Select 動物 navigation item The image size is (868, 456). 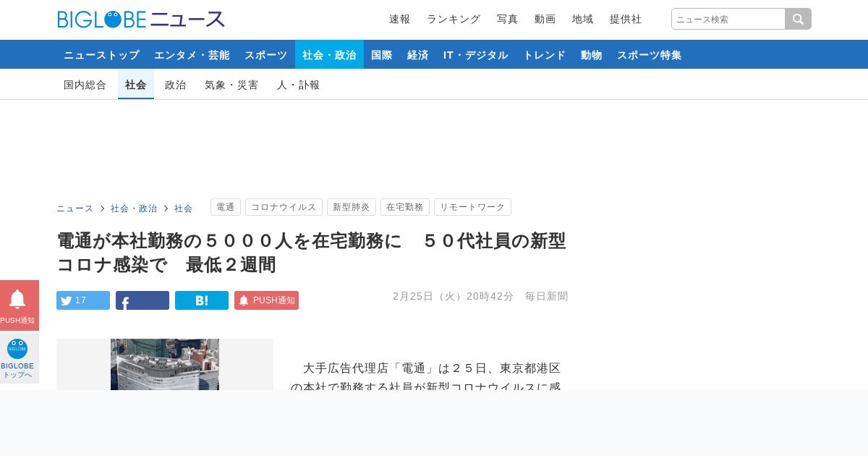tap(592, 54)
